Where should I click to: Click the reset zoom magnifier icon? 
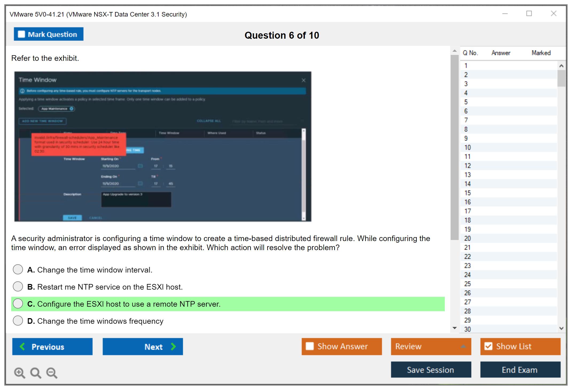tap(36, 373)
